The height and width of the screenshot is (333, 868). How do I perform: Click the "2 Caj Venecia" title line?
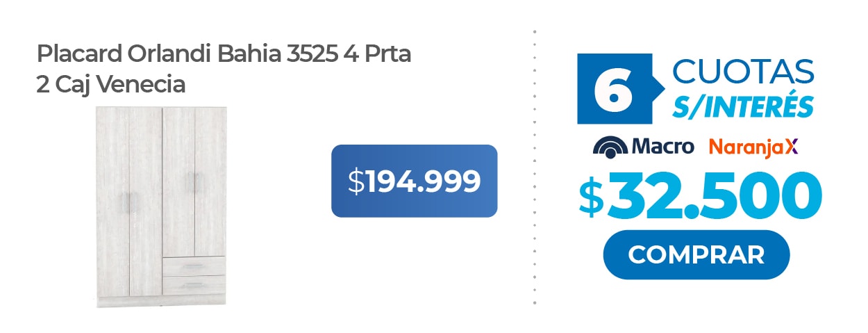click(111, 85)
